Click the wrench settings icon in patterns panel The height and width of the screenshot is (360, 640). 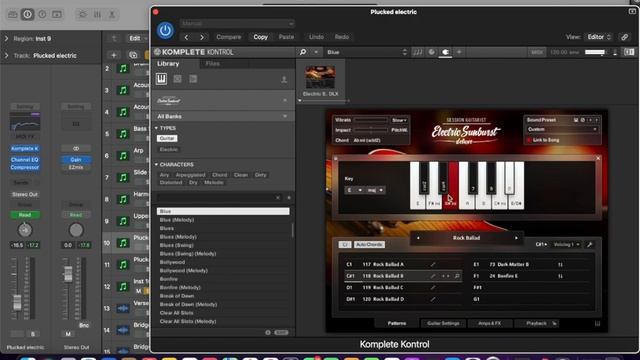[x=589, y=244]
